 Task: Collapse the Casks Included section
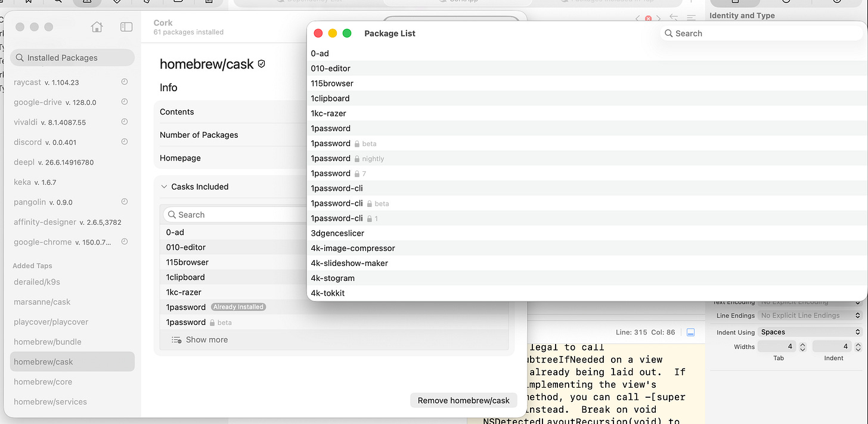(164, 187)
